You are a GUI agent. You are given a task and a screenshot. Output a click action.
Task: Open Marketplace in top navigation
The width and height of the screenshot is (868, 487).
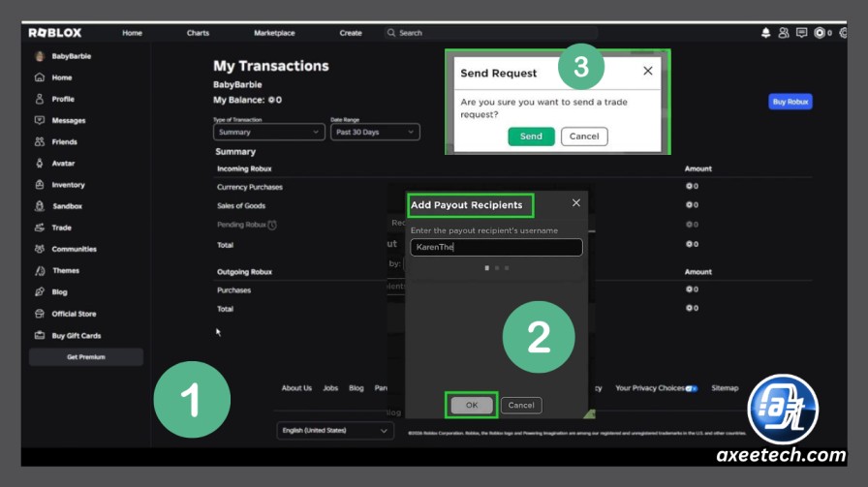coord(274,33)
